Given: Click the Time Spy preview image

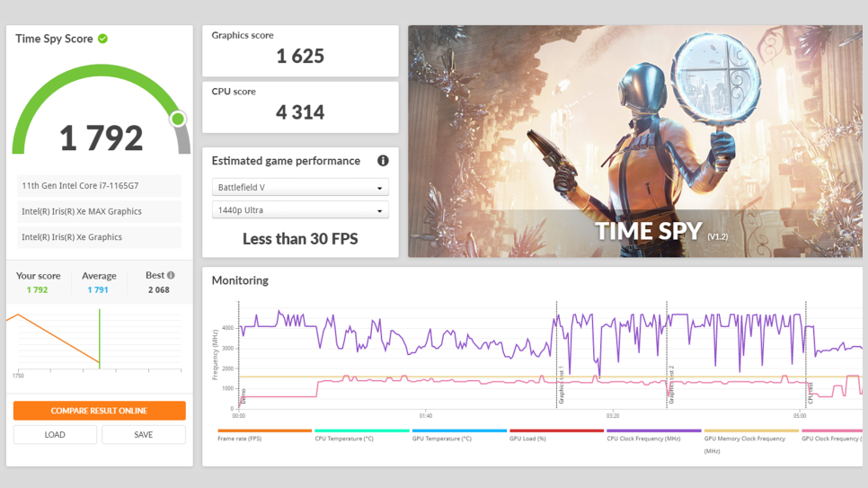Looking at the screenshot, I should coord(635,141).
